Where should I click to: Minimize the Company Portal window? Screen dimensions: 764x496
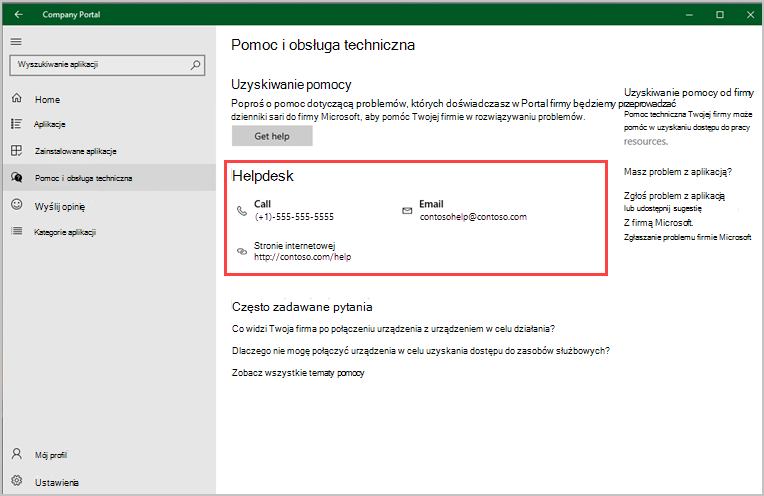(x=689, y=15)
